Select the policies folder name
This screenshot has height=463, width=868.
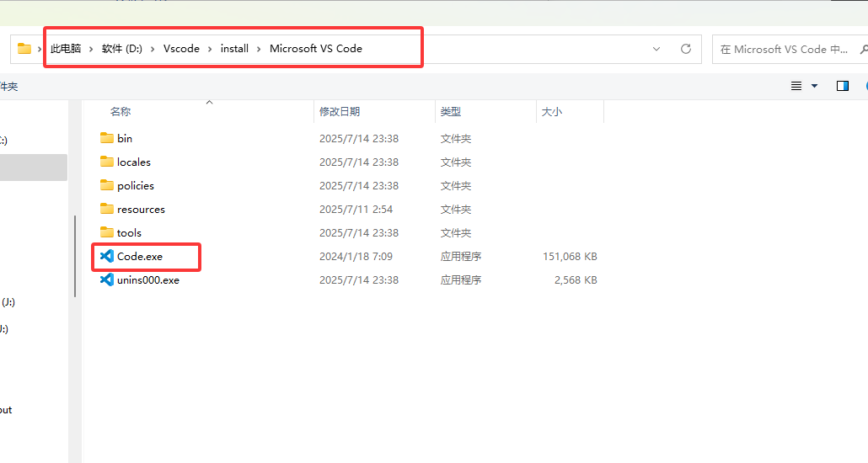[x=136, y=186]
